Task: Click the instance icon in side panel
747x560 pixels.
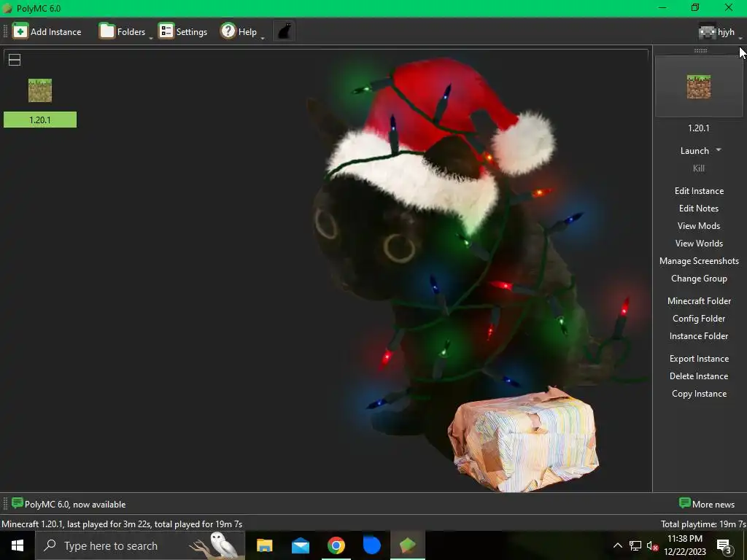Action: click(698, 87)
